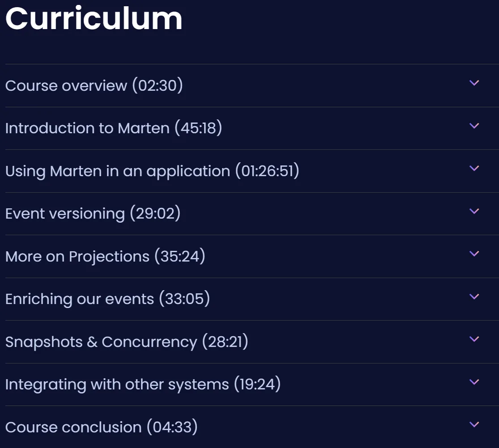Click the Event versioning chevron icon

474,211
